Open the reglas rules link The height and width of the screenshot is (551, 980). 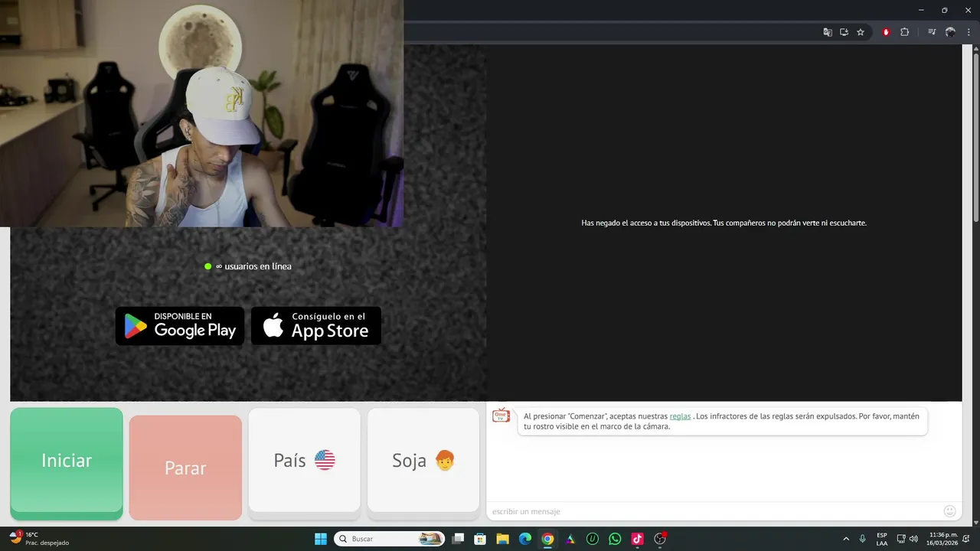tap(680, 416)
